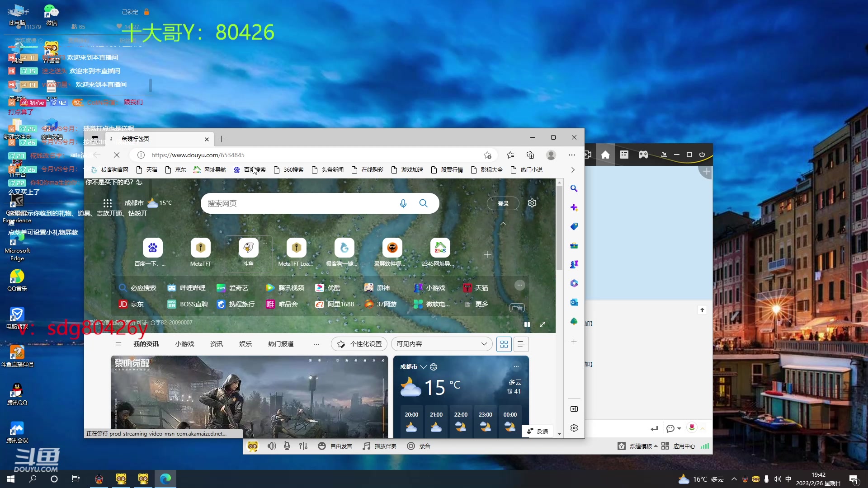The width and height of the screenshot is (868, 488).
Task: Open Edge sidebar Shopping tag icon
Action: 574,226
